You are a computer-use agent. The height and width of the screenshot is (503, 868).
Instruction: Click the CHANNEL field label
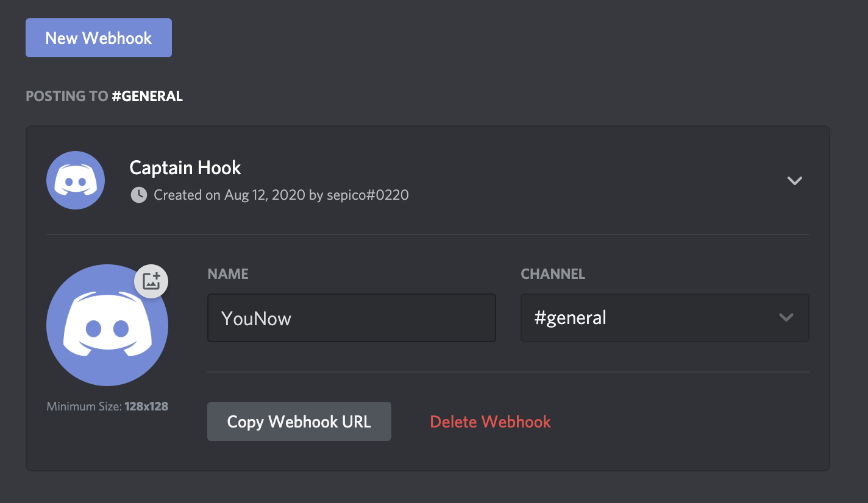coord(553,274)
